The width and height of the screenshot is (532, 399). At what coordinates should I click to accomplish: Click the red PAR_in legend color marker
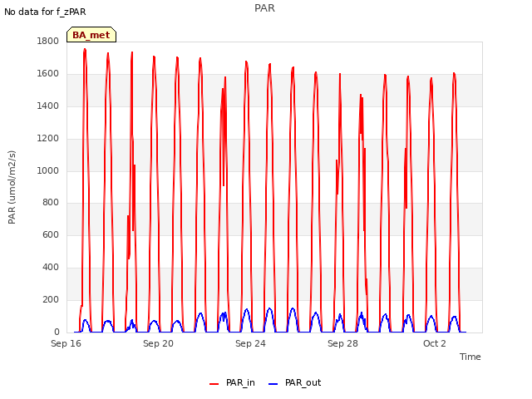pos(214,384)
